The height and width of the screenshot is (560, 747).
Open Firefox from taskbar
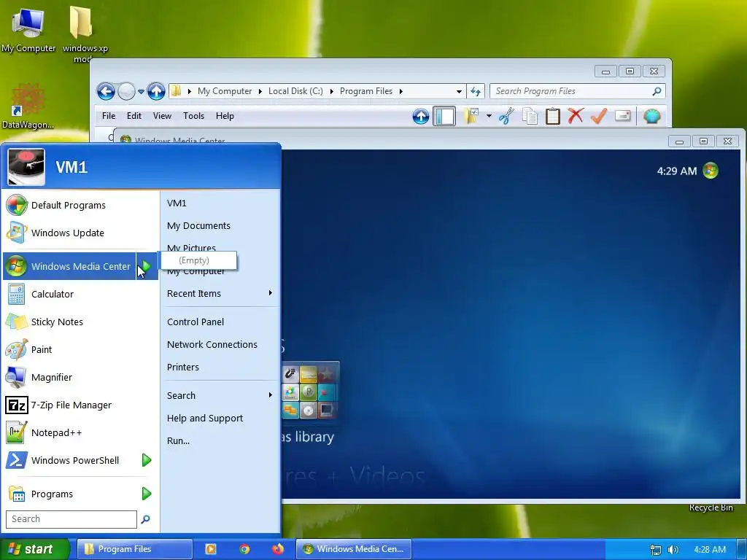(x=278, y=549)
